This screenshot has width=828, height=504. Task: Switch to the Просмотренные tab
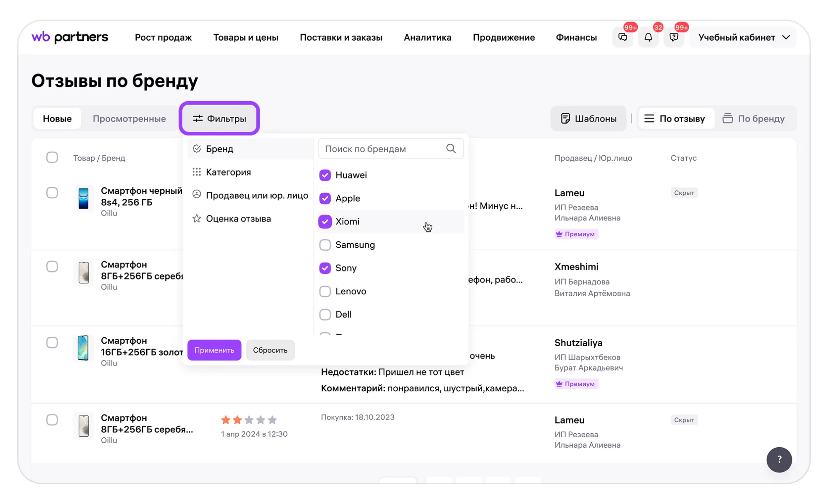[129, 118]
